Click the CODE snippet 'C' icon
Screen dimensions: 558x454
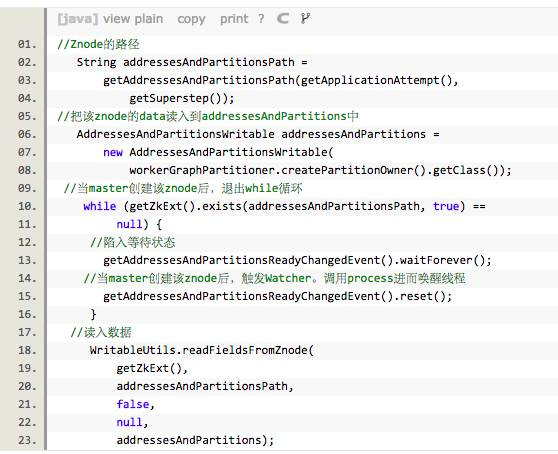click(x=283, y=18)
